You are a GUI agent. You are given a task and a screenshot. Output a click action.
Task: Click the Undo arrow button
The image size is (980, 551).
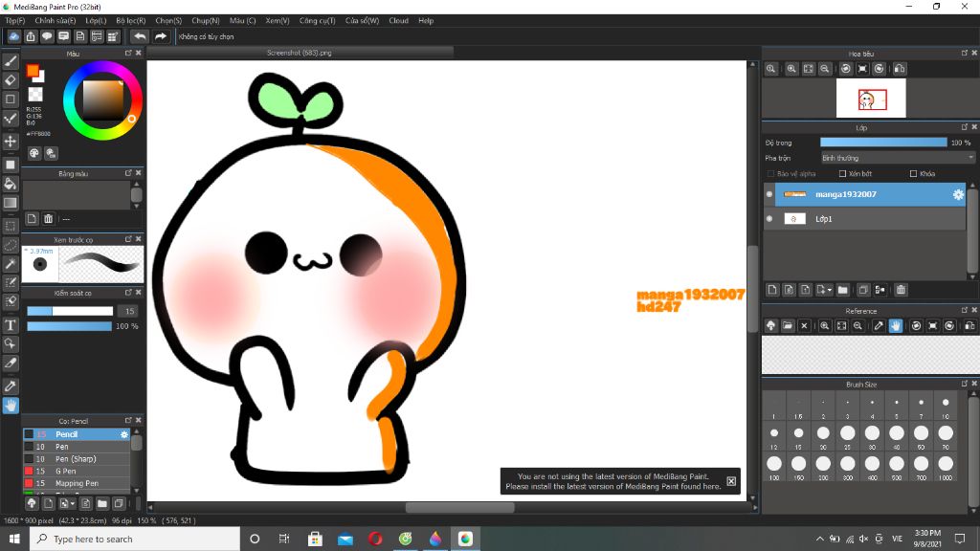[140, 37]
